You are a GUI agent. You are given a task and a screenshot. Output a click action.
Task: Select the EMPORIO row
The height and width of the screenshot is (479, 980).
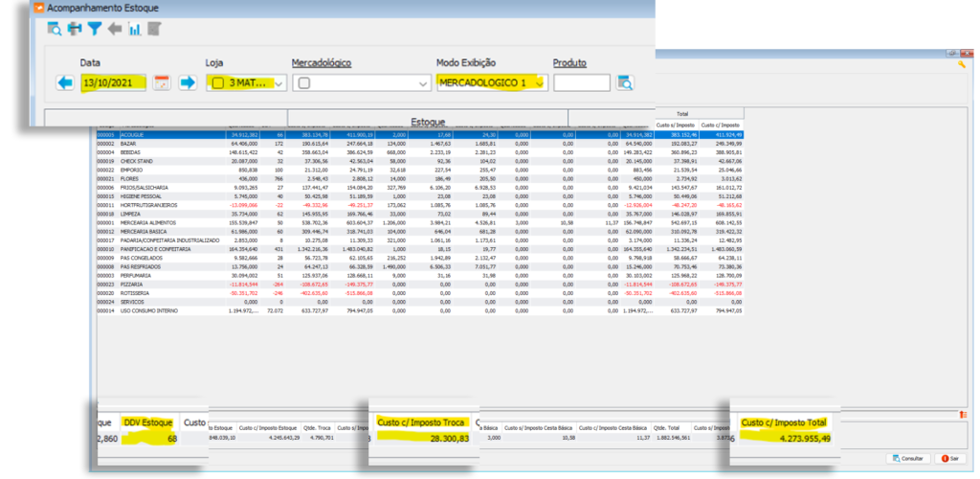(x=420, y=170)
